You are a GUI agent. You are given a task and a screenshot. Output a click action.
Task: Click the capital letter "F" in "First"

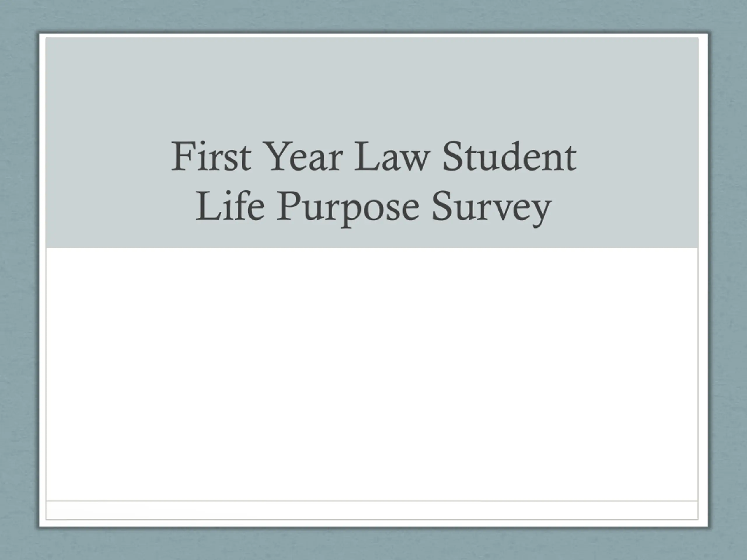183,156
